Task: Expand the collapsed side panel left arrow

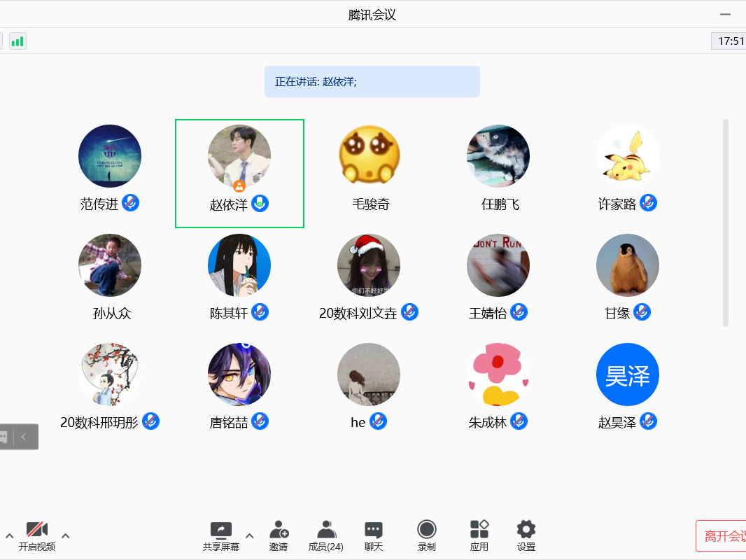Action: pos(24,437)
